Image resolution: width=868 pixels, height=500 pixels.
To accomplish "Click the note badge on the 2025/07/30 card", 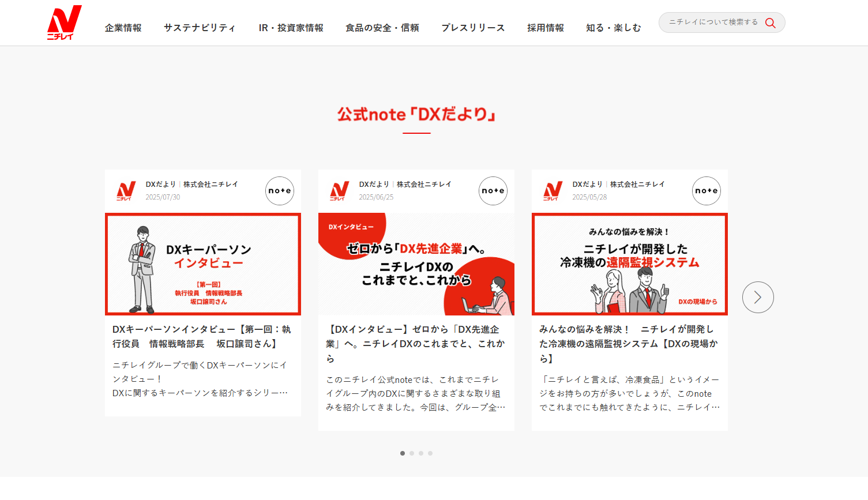I will coord(280,191).
